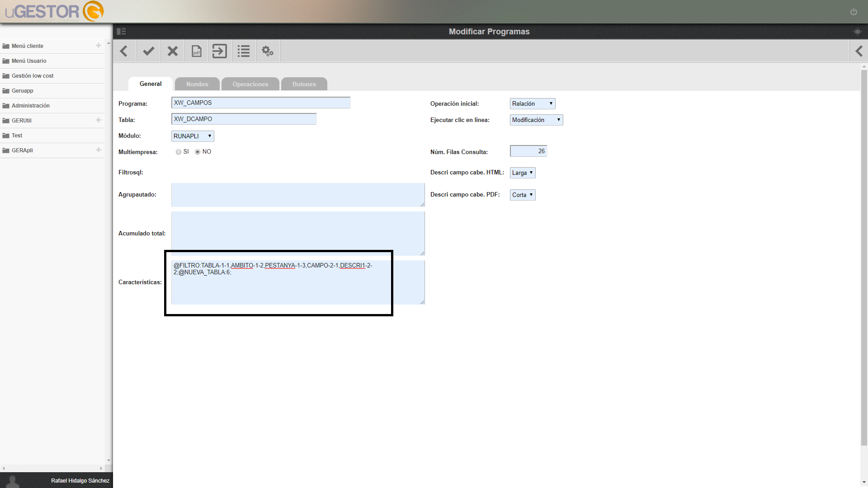
Task: Click the Tabla input field
Action: click(244, 119)
